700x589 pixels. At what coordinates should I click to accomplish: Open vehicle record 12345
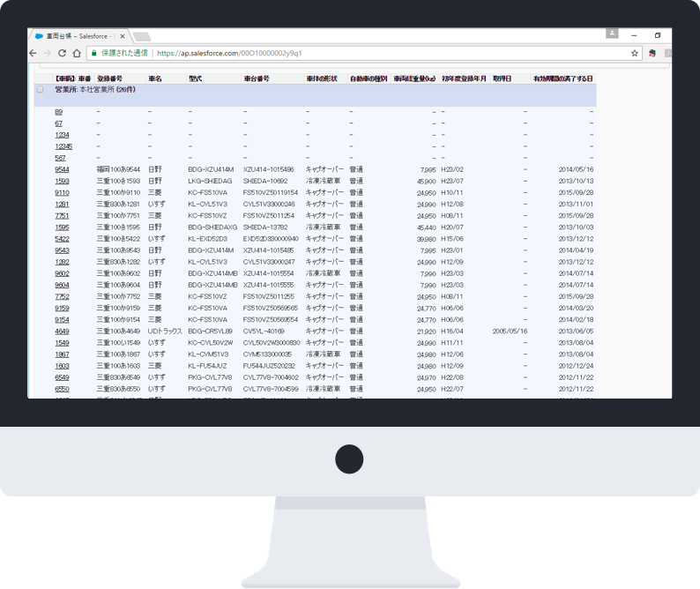[x=63, y=147]
